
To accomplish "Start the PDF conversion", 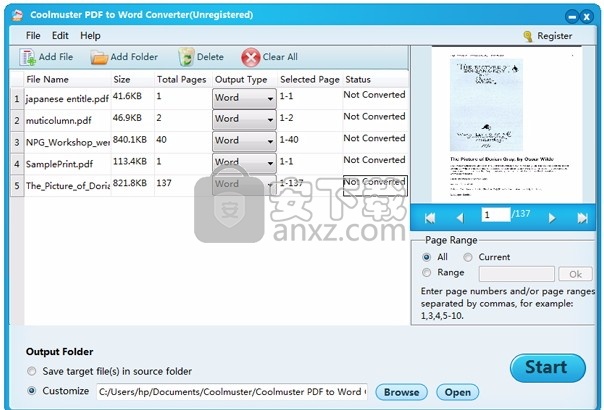I will [x=547, y=368].
